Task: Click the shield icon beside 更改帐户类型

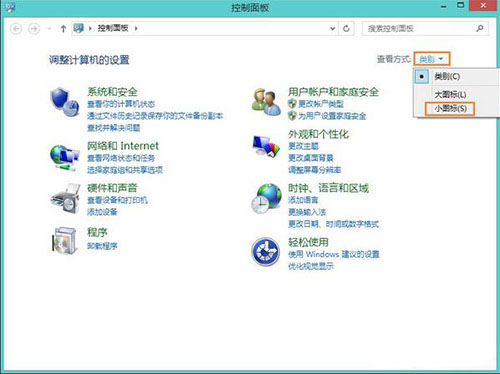Action: tap(292, 104)
